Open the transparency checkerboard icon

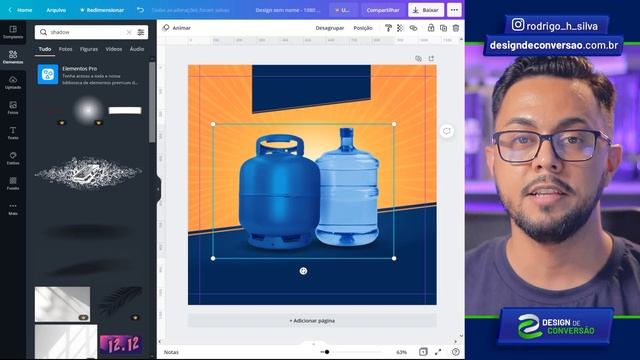[x=400, y=28]
